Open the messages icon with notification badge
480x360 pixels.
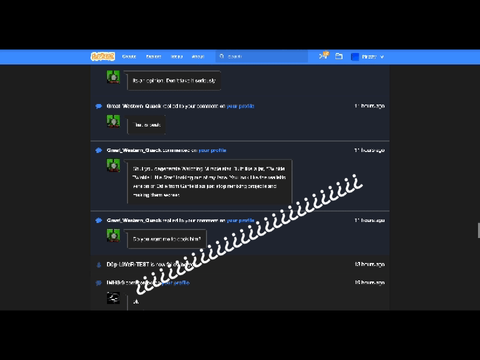point(323,55)
